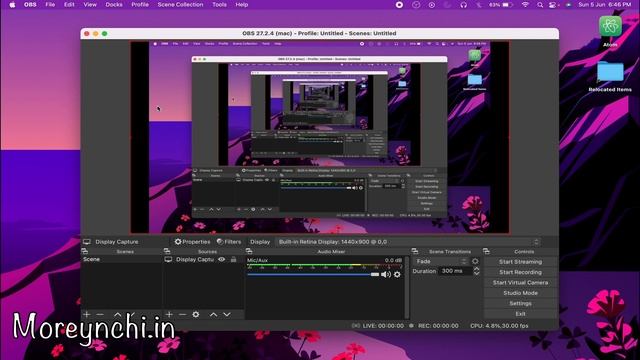The height and width of the screenshot is (360, 640).
Task: Click the Audio Mixer dock pop-out icon
Action: (249, 251)
